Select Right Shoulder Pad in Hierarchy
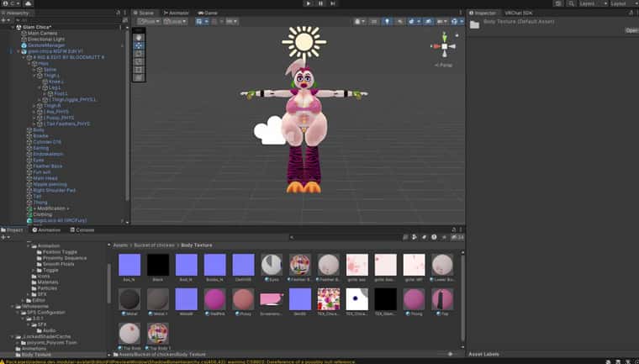The width and height of the screenshot is (639, 364). click(x=54, y=190)
